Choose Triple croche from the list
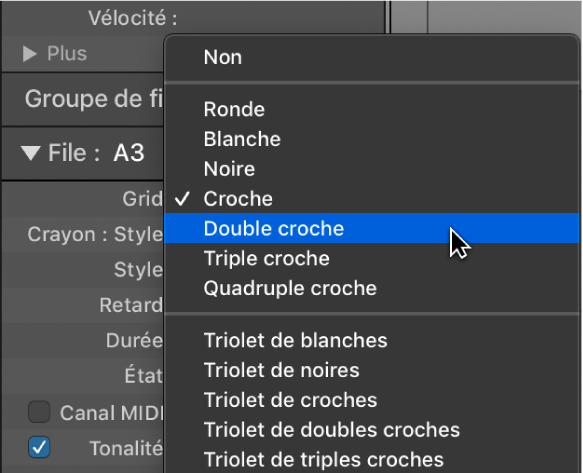Screen dimensions: 583x473 click(372, 258)
